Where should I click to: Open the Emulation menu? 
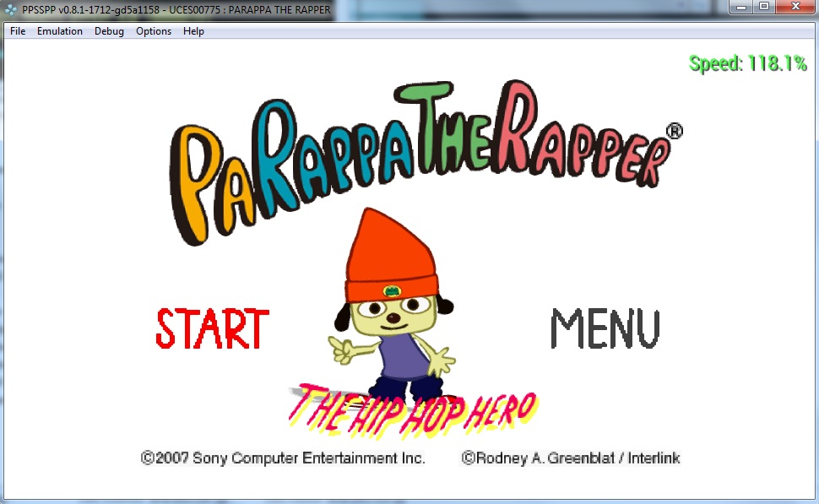click(60, 31)
